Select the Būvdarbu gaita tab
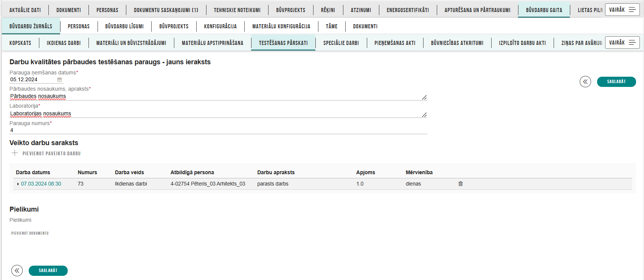This screenshot has width=644, height=280. tap(544, 10)
